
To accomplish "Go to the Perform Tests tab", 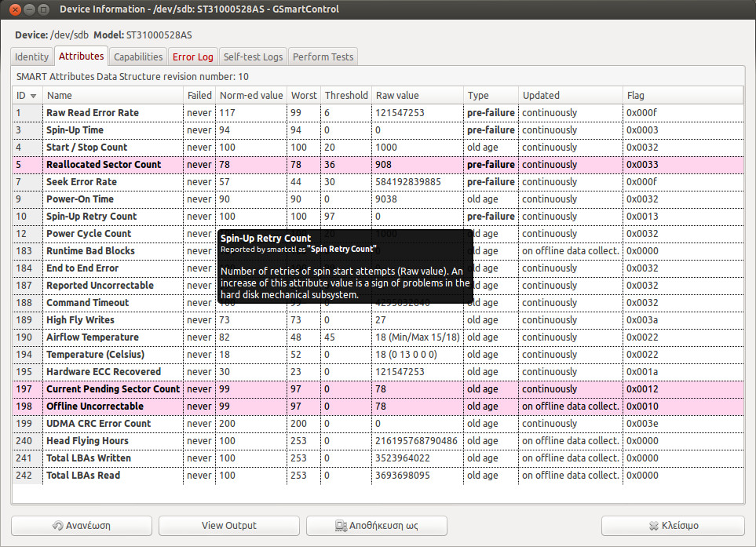I will click(323, 57).
